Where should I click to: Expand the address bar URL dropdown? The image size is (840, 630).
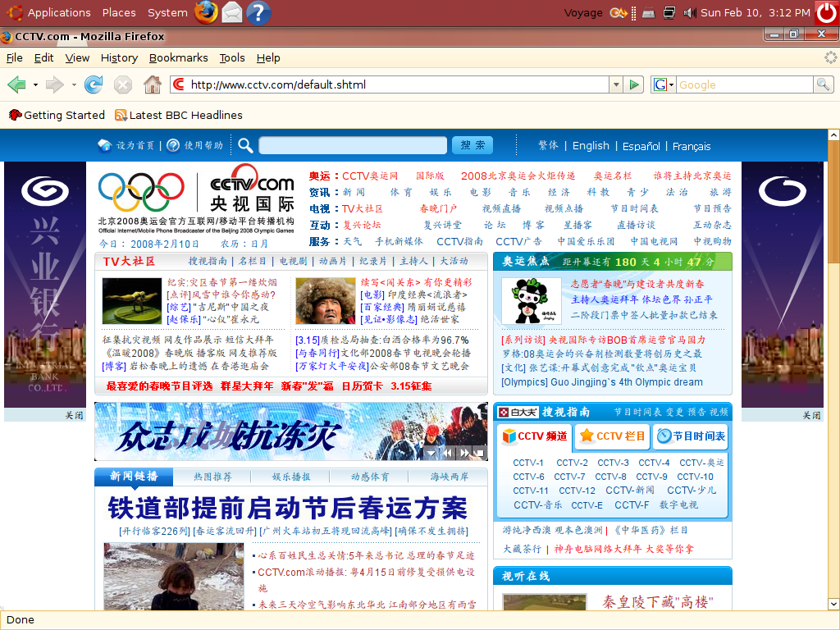click(616, 84)
